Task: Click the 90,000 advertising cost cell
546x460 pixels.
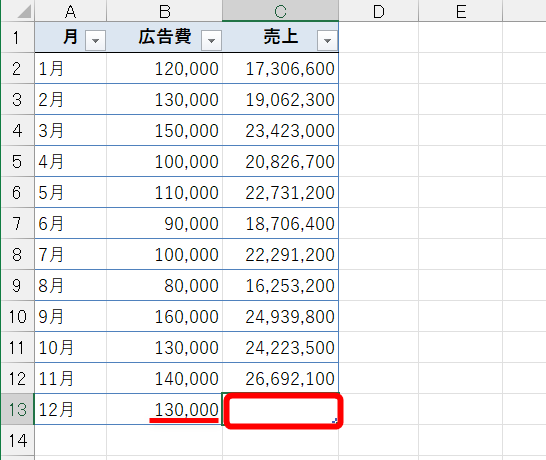Action: point(165,223)
